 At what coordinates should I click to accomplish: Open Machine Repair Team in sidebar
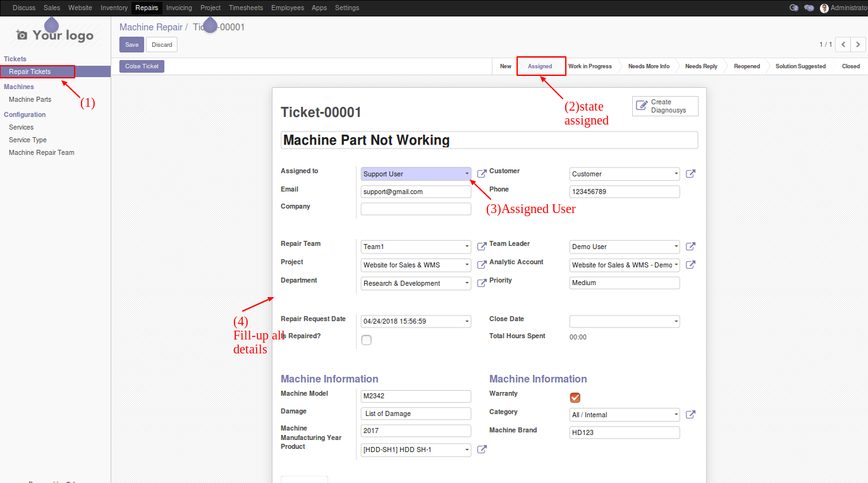pos(42,152)
